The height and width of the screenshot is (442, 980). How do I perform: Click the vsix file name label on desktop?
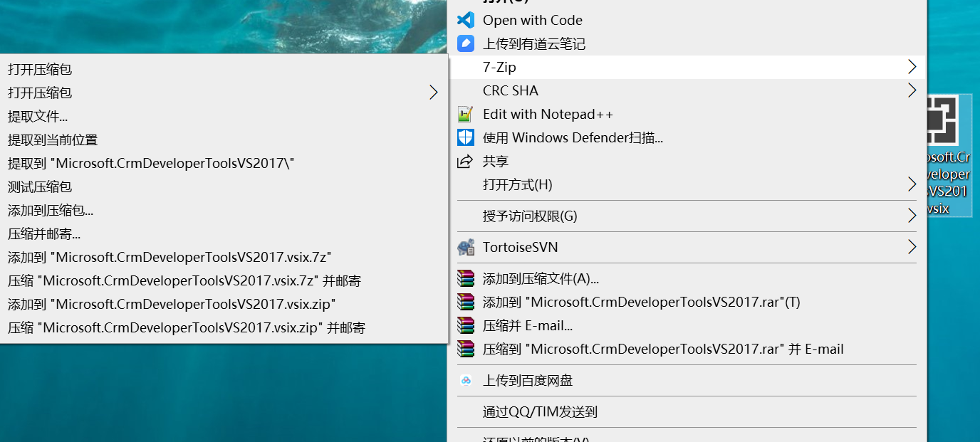(x=949, y=182)
